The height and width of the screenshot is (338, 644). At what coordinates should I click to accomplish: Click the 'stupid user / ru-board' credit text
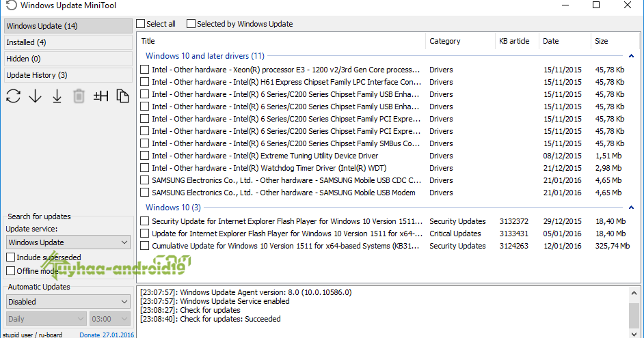click(x=32, y=335)
